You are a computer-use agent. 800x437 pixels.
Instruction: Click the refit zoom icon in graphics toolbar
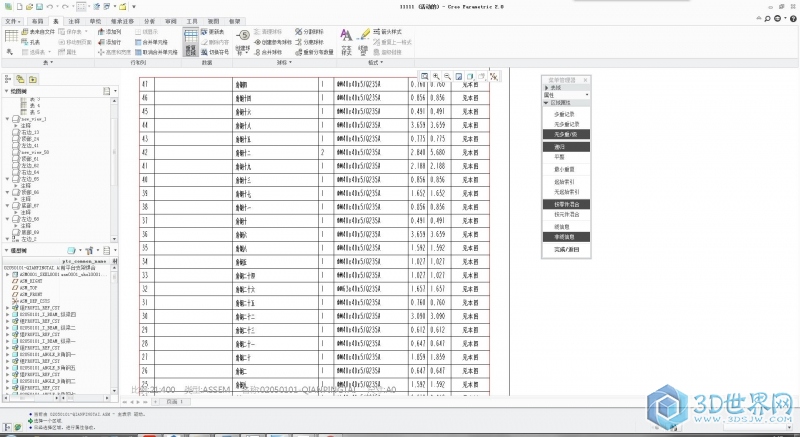(x=424, y=76)
